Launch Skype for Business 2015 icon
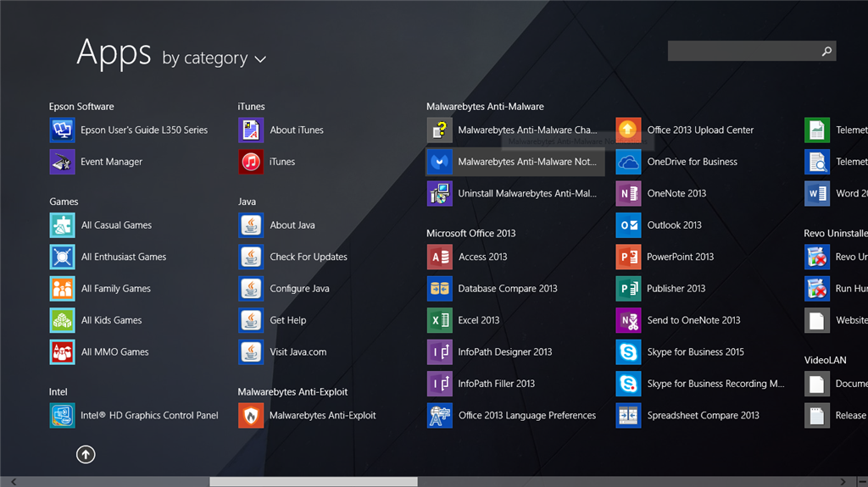Viewport: 868px width, 487px height. click(628, 352)
